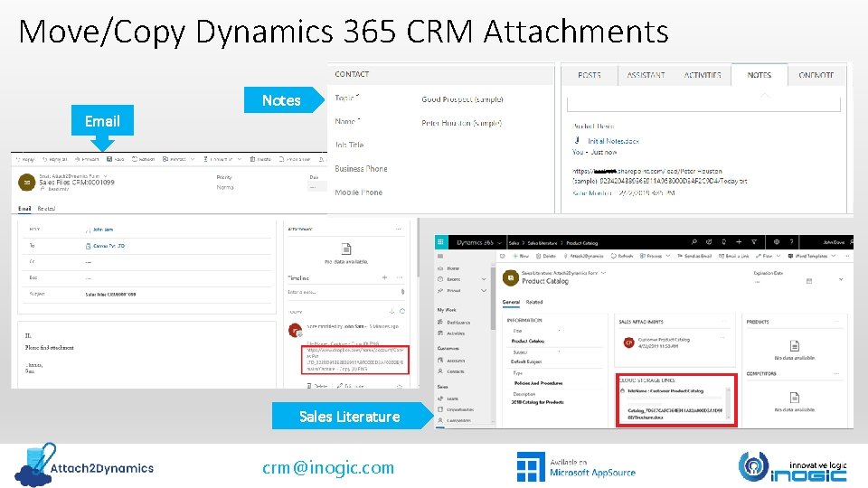Open the Customer Product Catalog sales attachment
Screen dimensions: 868x488
663,340
